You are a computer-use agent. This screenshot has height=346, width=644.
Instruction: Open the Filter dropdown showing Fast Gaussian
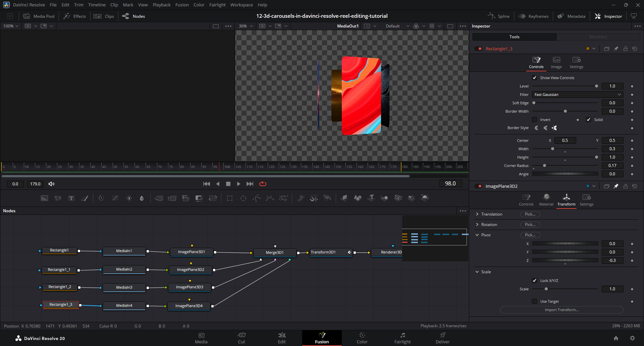pyautogui.click(x=577, y=95)
